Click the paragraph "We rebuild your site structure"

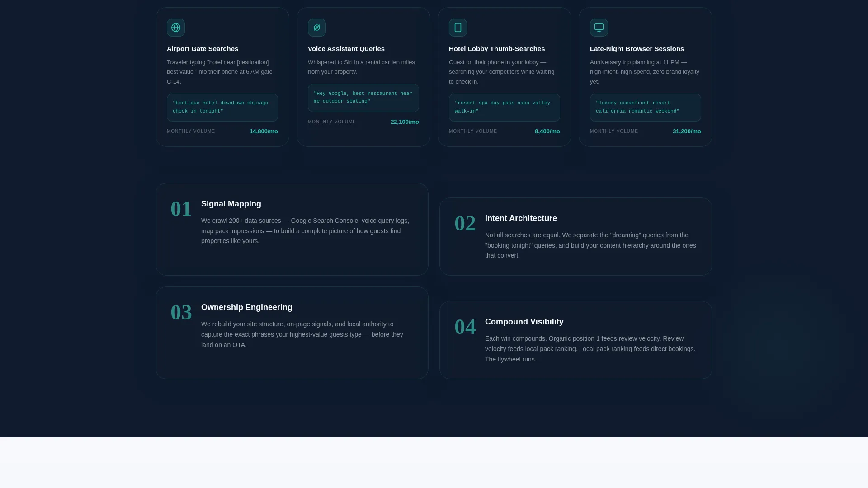point(302,334)
